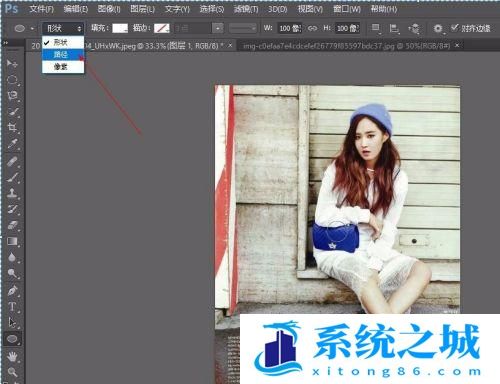The height and width of the screenshot is (384, 500).
Task: Select the Eraser tool
Action: 12,225
